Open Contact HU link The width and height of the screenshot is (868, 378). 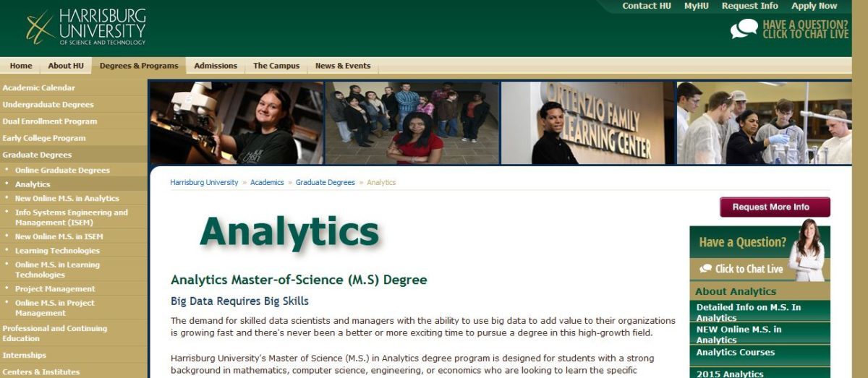[647, 6]
